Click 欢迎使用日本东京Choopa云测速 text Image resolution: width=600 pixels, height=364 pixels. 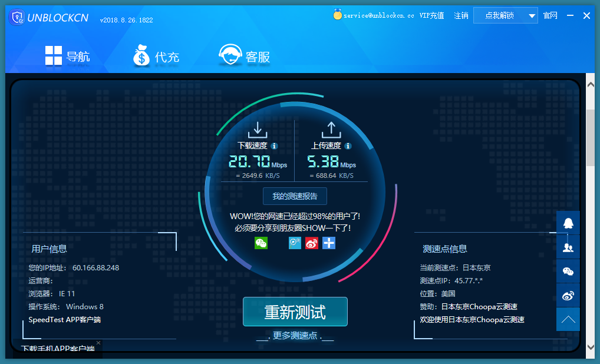tap(472, 320)
